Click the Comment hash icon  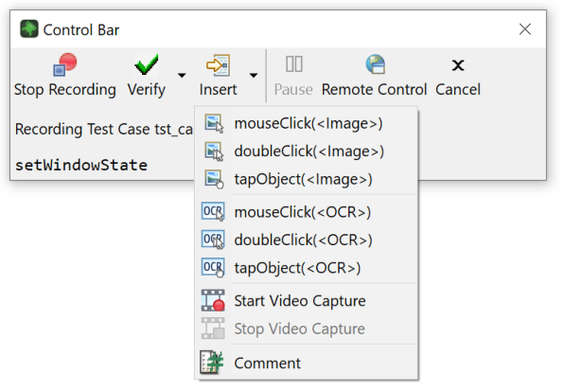[212, 362]
